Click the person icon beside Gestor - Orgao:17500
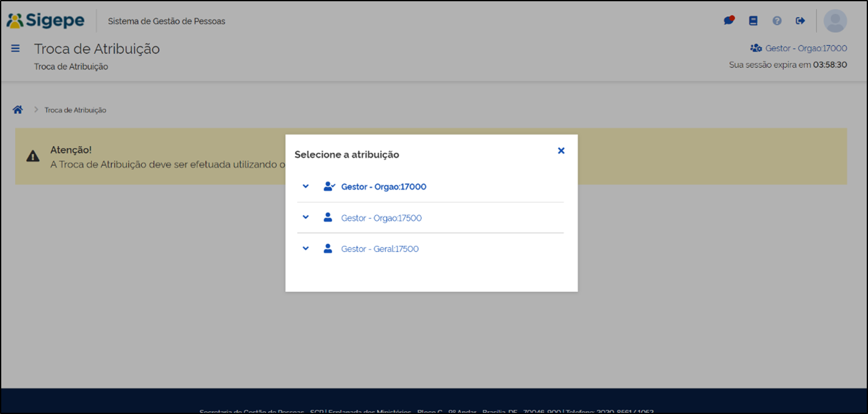The height and width of the screenshot is (414, 868). [328, 218]
